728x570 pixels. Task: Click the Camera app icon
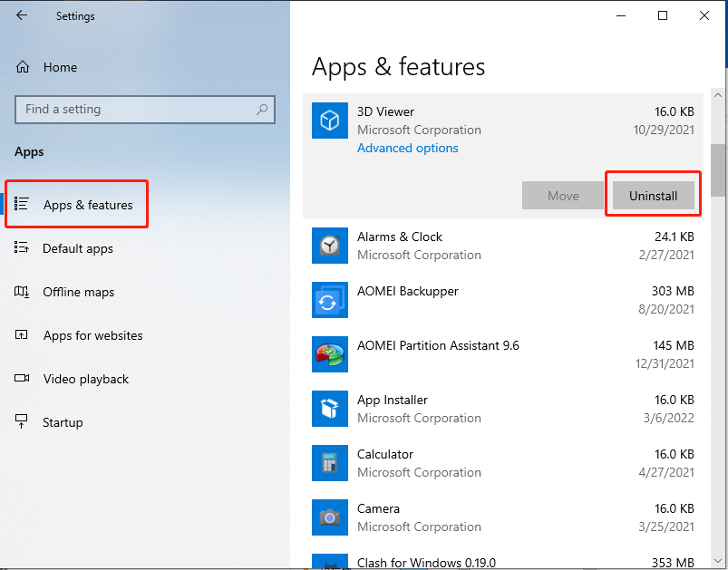(330, 517)
